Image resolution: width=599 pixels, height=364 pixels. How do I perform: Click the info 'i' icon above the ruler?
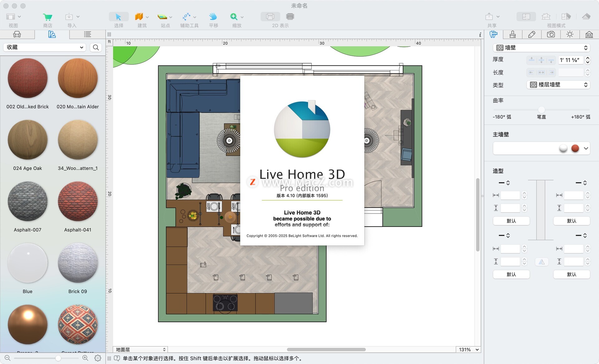tap(480, 35)
